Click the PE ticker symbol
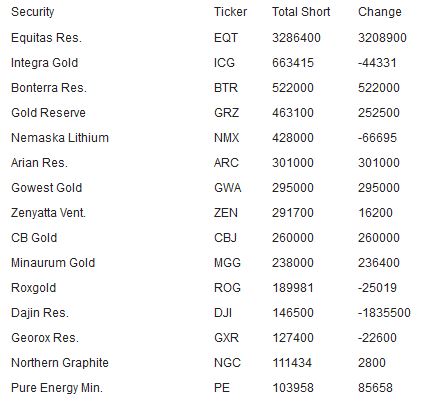 [x=222, y=388]
